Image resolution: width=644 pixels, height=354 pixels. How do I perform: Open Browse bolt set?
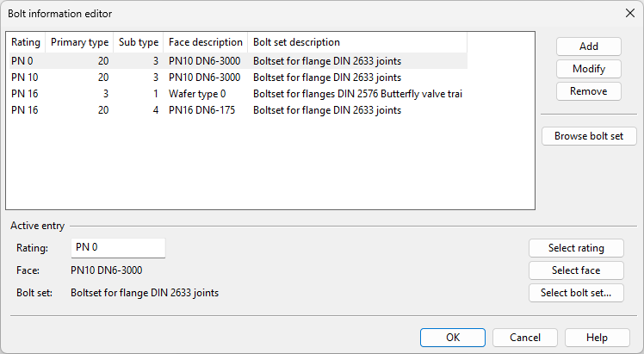589,136
